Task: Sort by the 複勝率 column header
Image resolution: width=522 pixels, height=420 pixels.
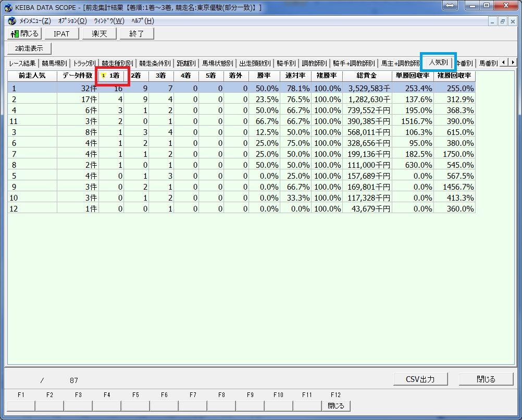Action: (x=327, y=76)
